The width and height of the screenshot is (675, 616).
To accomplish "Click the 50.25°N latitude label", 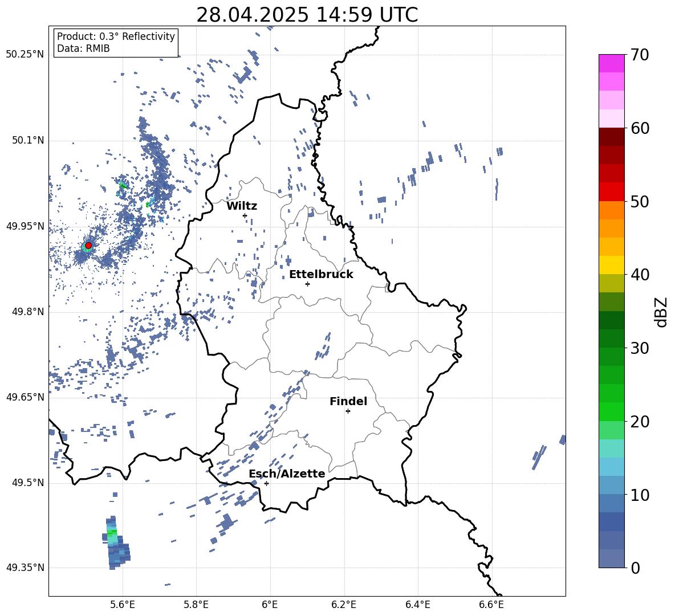I will tap(25, 55).
